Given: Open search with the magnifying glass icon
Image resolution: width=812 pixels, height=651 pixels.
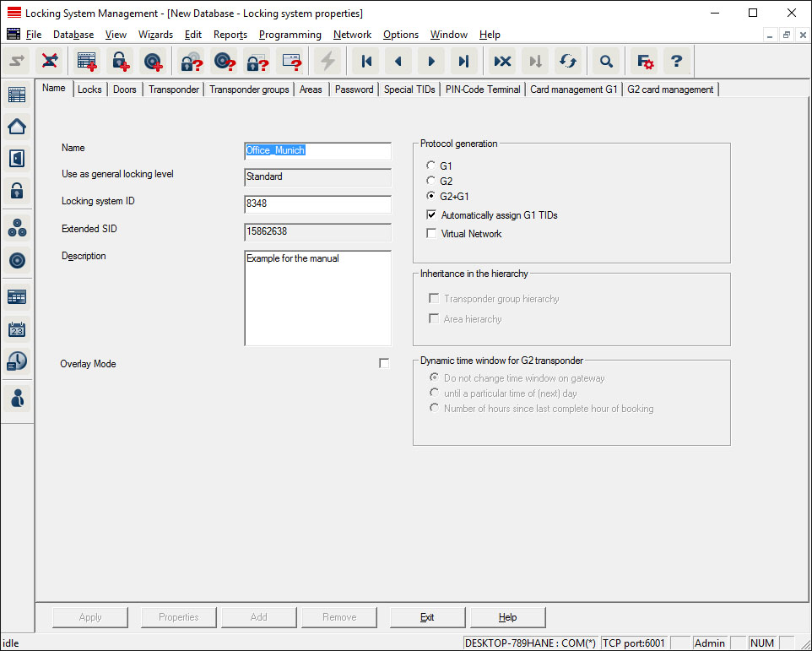Looking at the screenshot, I should coord(605,61).
